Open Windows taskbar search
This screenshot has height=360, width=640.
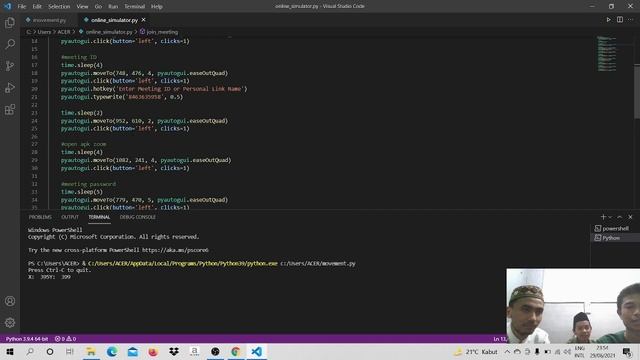[30, 351]
